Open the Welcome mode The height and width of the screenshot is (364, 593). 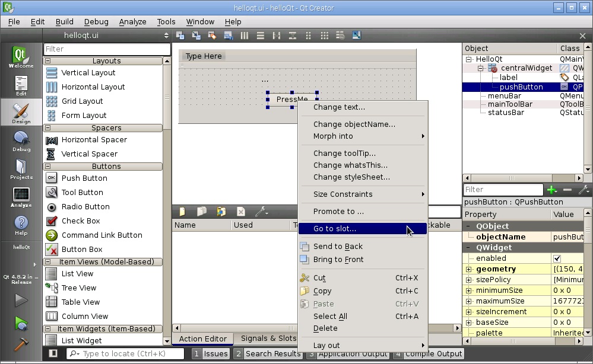[x=21, y=58]
